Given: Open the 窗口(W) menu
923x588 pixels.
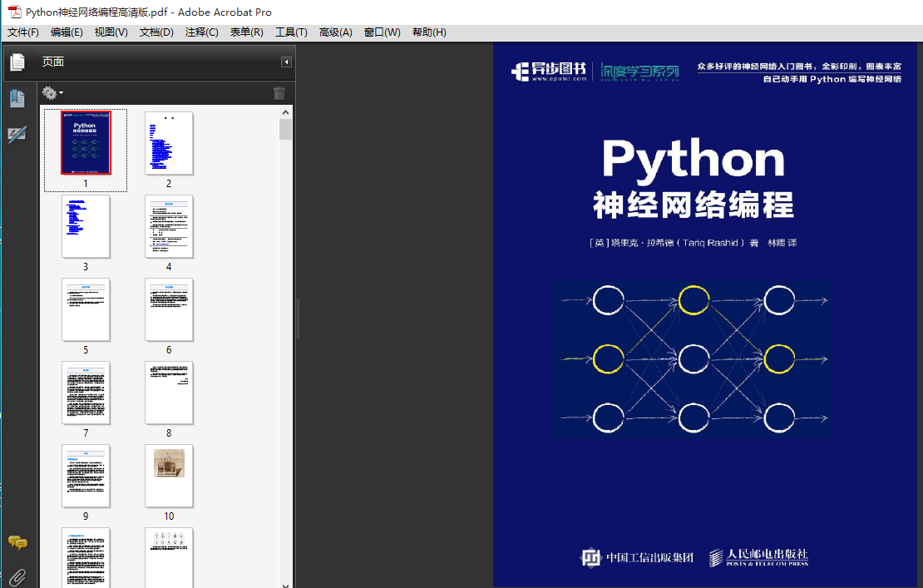Looking at the screenshot, I should point(382,32).
